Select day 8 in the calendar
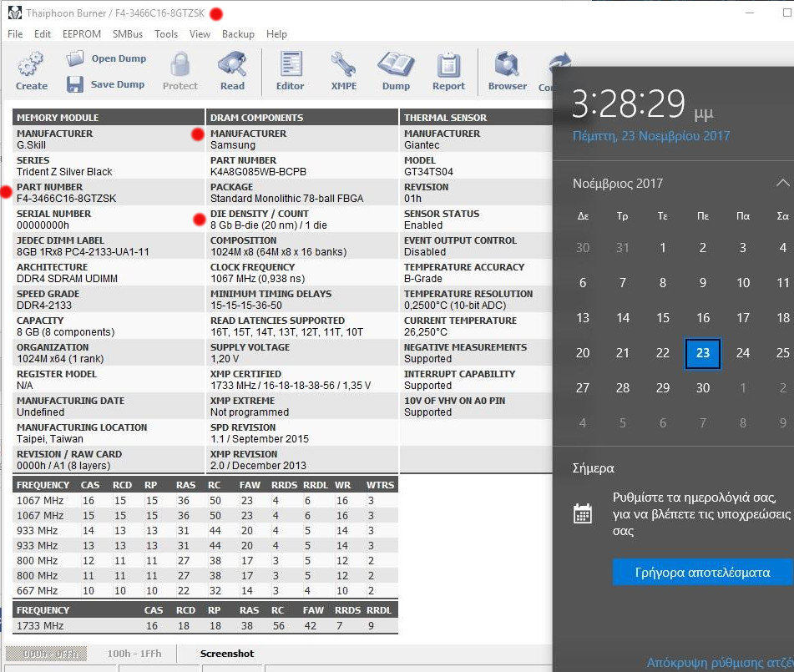794x672 pixels. pyautogui.click(x=663, y=283)
